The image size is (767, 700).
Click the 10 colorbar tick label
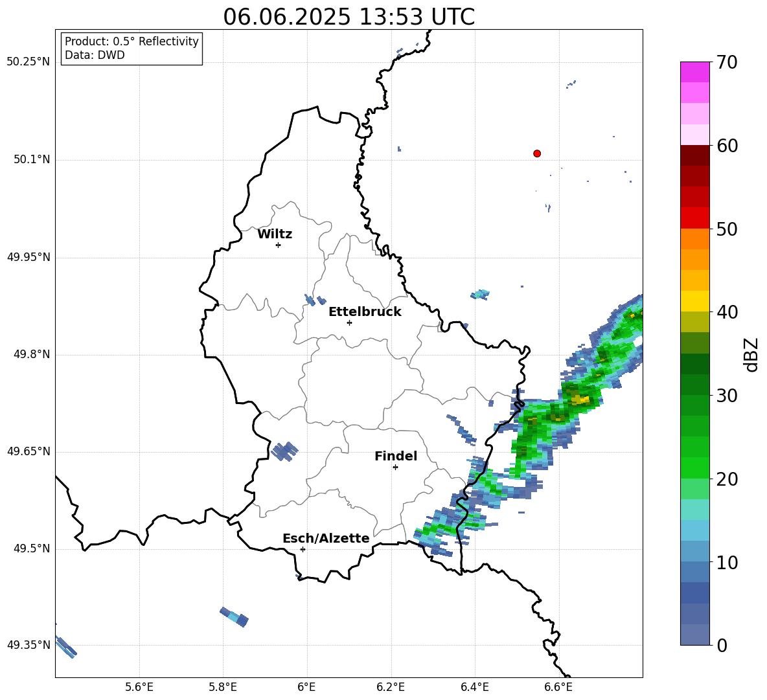click(x=726, y=563)
